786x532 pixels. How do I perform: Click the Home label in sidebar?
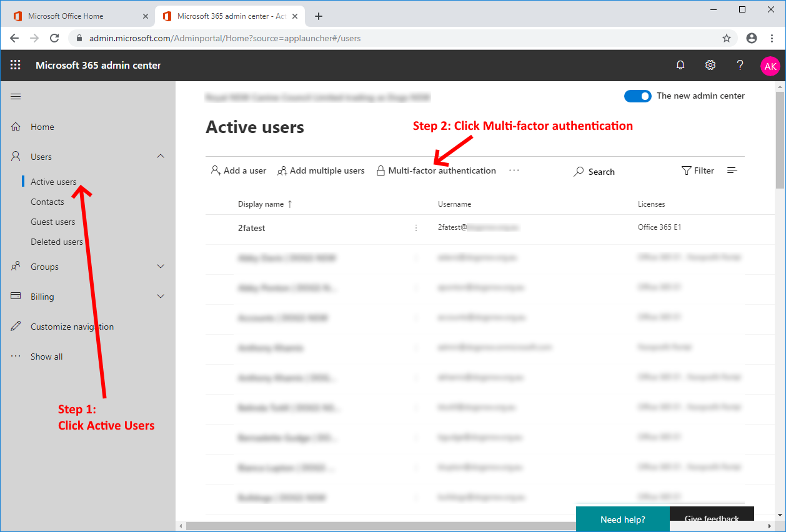(42, 127)
